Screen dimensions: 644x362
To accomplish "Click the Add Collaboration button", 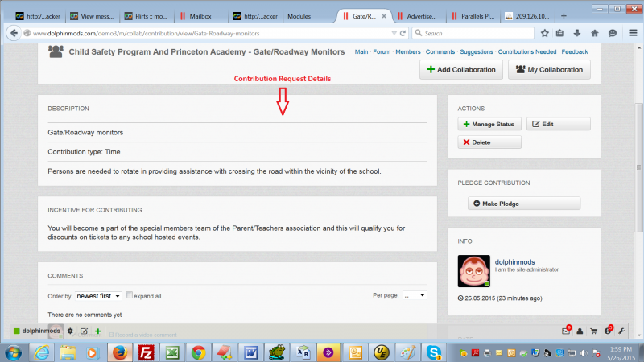I will point(460,69).
